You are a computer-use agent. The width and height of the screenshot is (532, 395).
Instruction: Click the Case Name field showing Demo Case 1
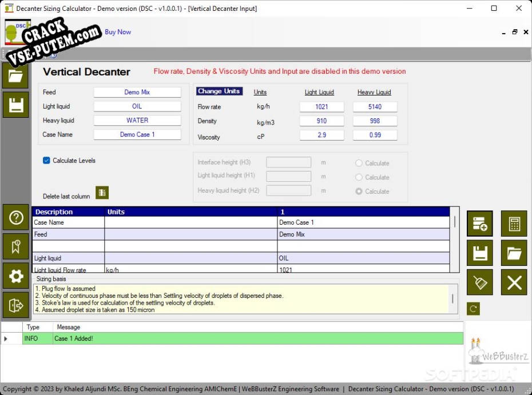tap(137, 134)
